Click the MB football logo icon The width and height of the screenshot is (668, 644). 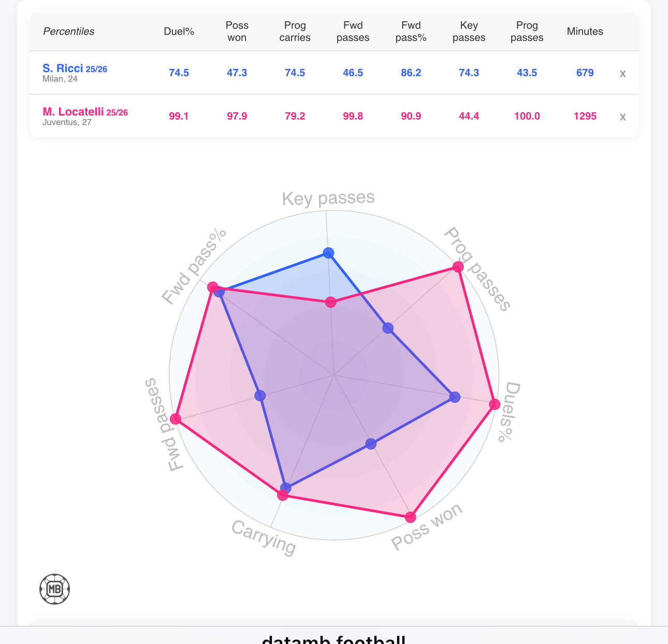pyautogui.click(x=55, y=589)
